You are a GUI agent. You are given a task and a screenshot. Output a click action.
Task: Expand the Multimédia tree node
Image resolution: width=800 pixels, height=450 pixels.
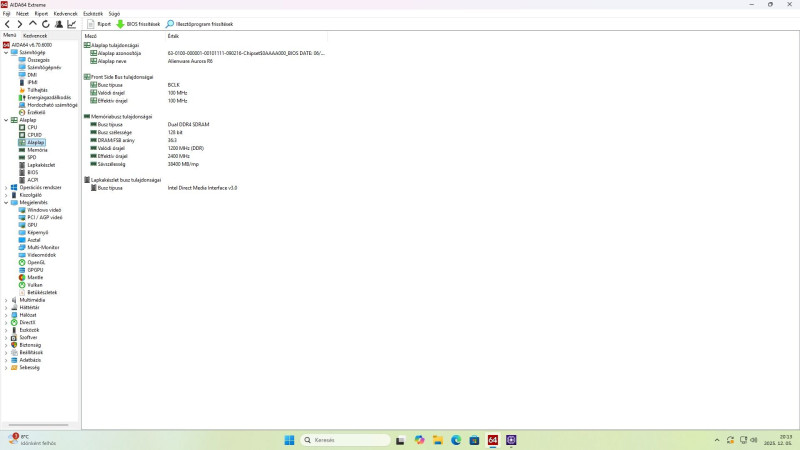click(6, 300)
